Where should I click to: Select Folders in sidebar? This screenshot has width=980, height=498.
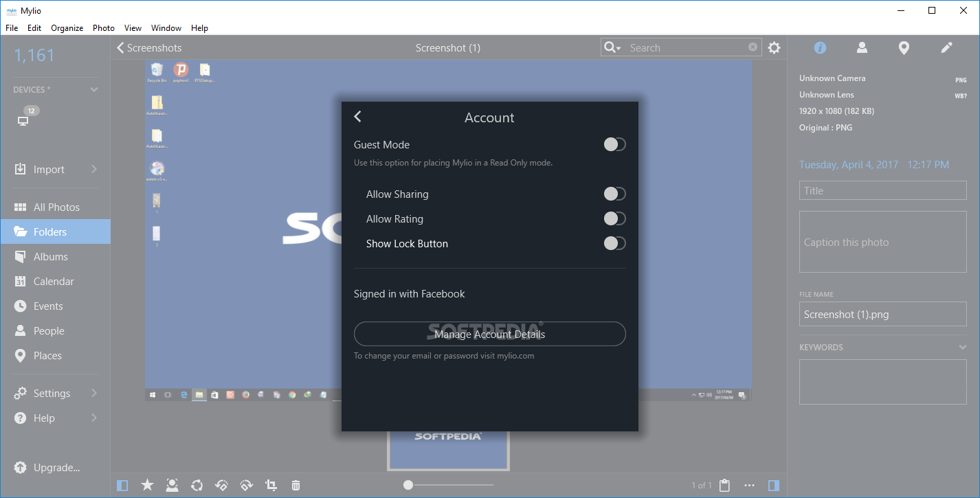tap(55, 231)
